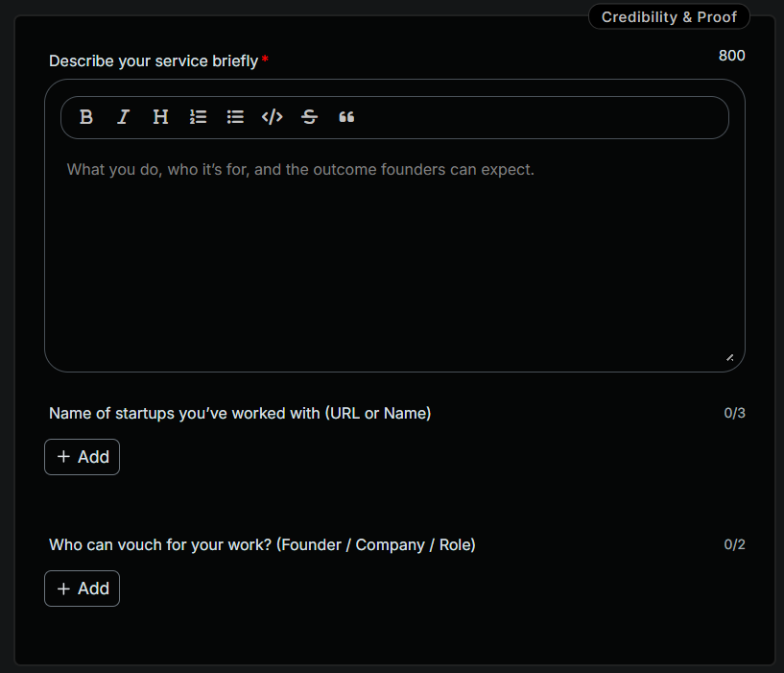Viewport: 784px width, 673px height.
Task: Click the 800 character counter
Action: click(x=731, y=56)
